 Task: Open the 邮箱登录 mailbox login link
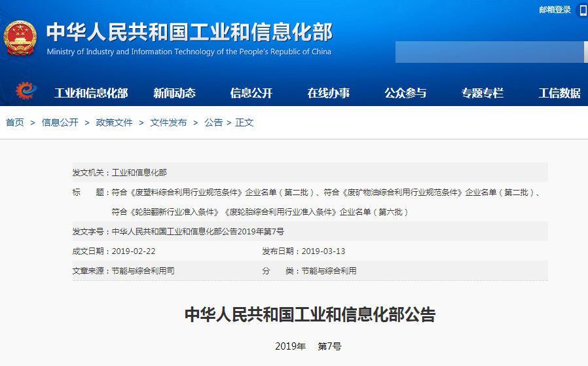[555, 10]
